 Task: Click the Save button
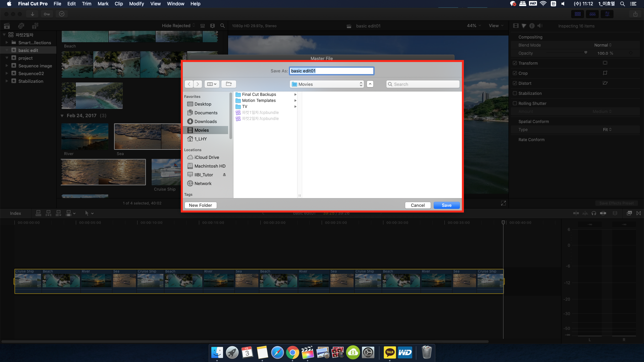coord(446,205)
